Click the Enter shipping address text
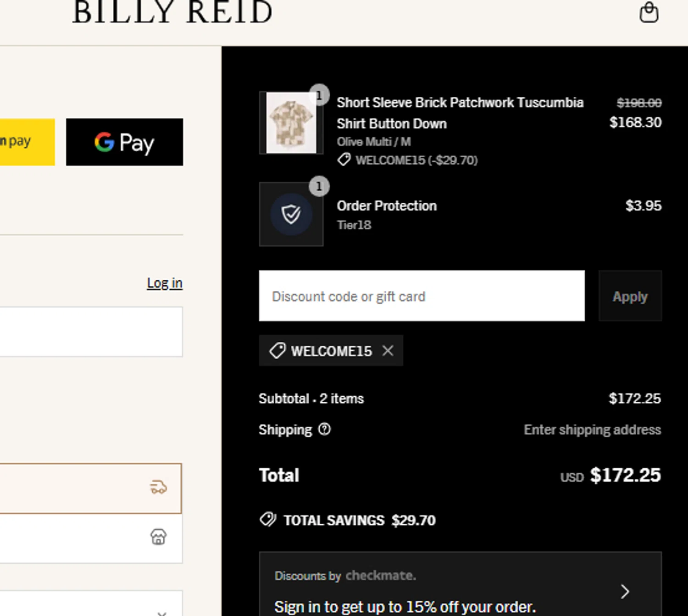Viewport: 688px width, 616px height. tap(592, 430)
